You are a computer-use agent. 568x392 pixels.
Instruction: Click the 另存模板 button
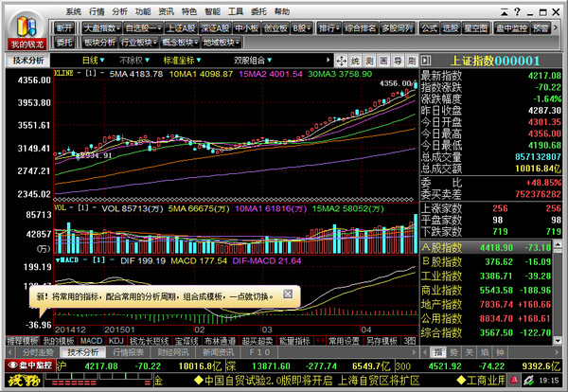382,341
